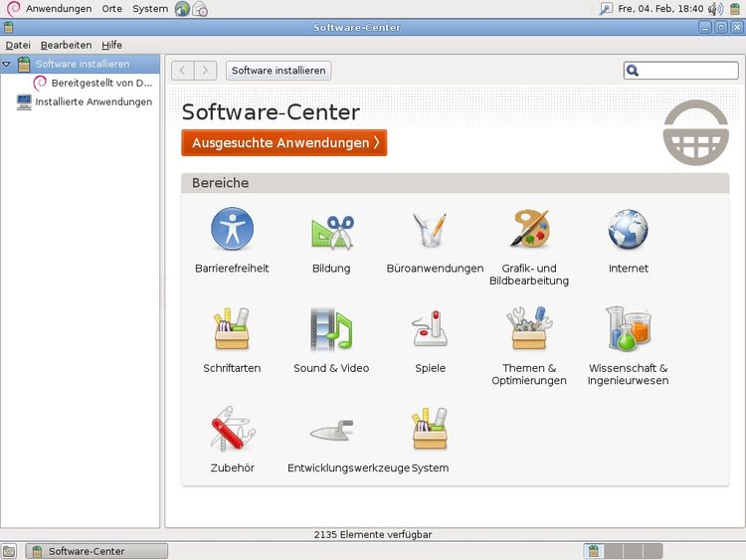The width and height of the screenshot is (746, 560).
Task: Select Wissenschaft & Ingenieurwesen category
Action: [628, 329]
